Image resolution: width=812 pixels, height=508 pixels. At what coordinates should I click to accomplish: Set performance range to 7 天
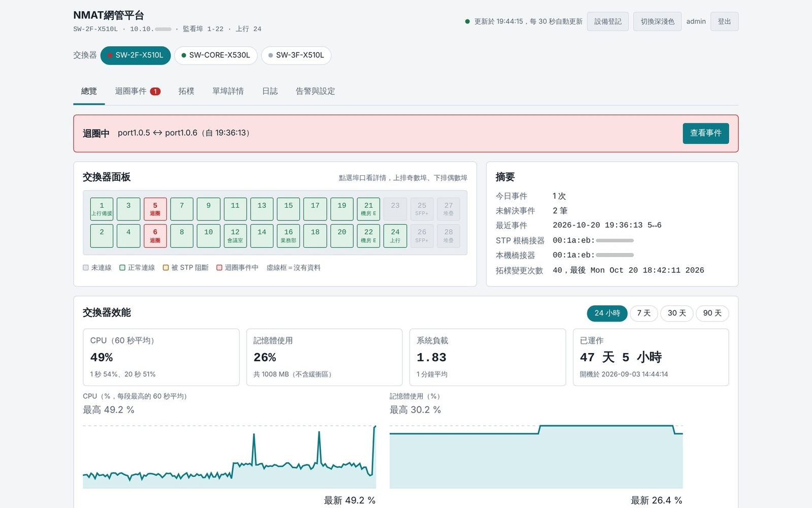click(644, 313)
